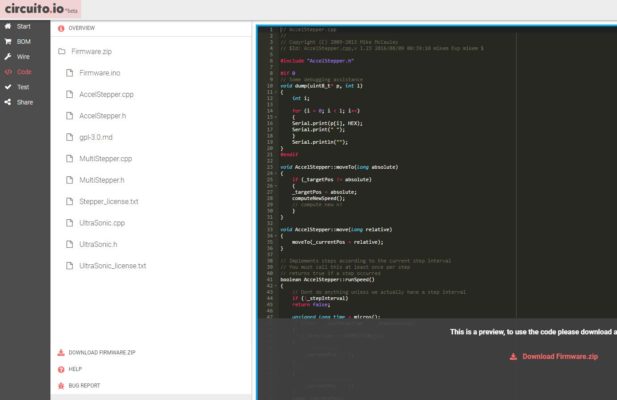Go to the Wire section

pos(23,57)
